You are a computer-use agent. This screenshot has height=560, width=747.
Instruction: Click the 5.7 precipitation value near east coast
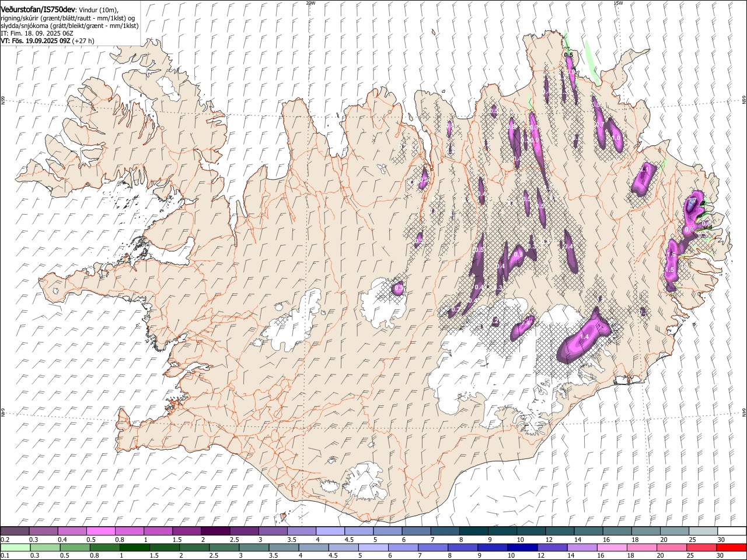[693, 201]
